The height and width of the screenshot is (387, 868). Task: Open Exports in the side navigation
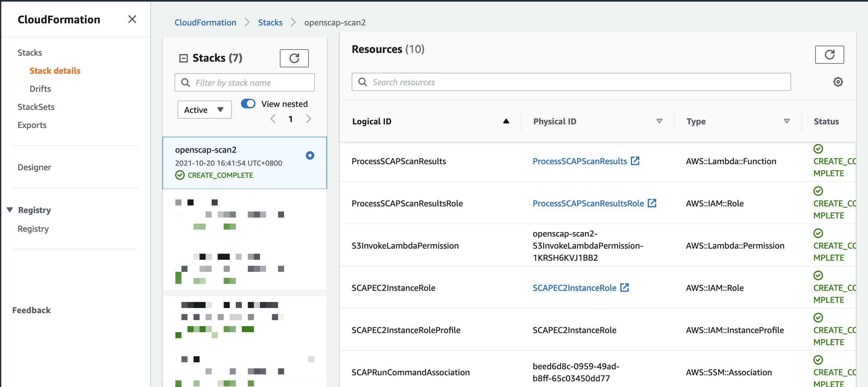click(32, 125)
